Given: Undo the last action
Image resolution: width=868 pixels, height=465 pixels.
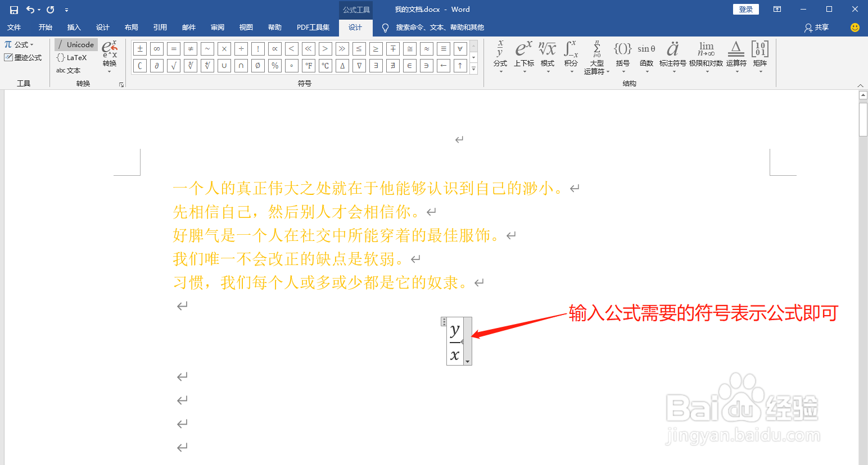Looking at the screenshot, I should [x=30, y=10].
